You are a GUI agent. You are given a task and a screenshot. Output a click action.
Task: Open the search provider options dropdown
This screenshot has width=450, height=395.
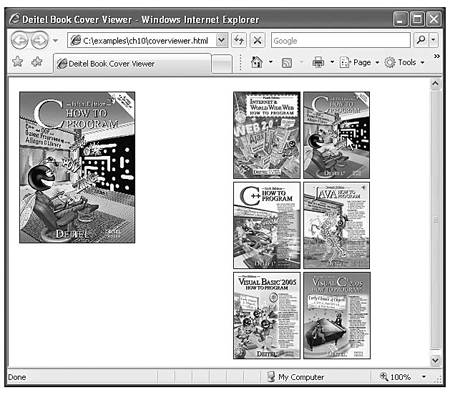[433, 40]
